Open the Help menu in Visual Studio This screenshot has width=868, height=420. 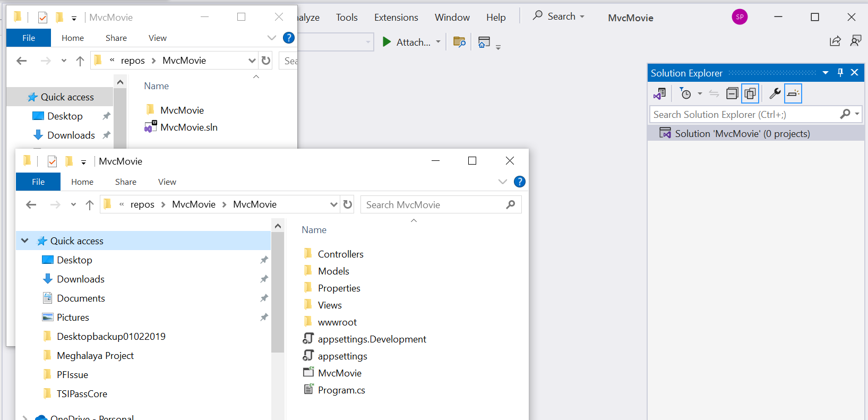point(496,18)
